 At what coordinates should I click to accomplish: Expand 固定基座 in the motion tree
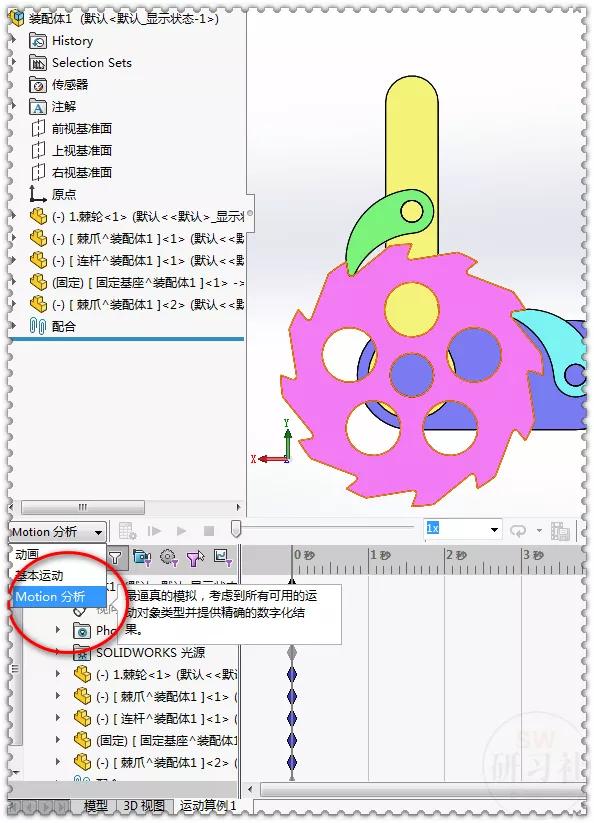tap(58, 740)
